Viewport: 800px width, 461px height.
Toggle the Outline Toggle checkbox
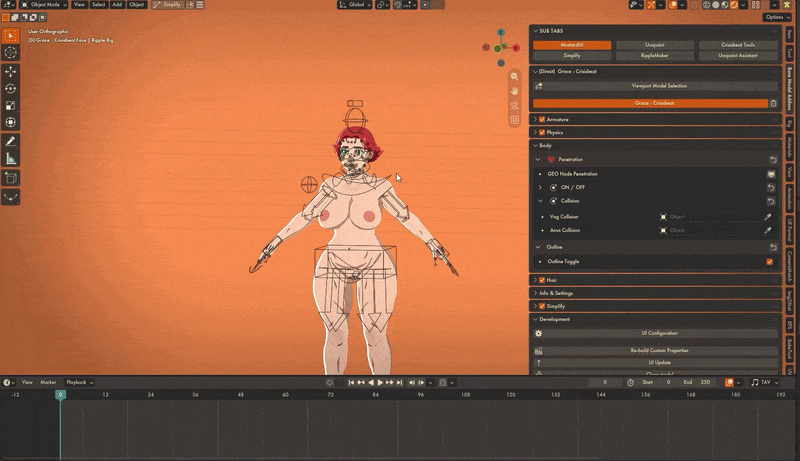pos(769,262)
